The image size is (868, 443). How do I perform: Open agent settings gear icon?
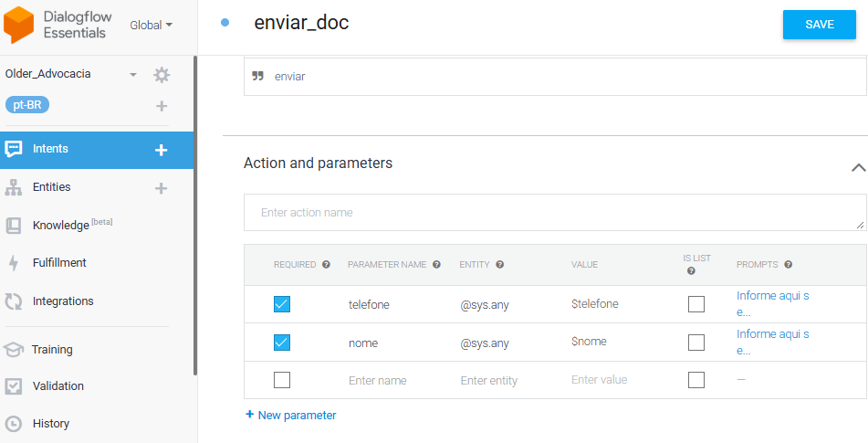point(162,75)
